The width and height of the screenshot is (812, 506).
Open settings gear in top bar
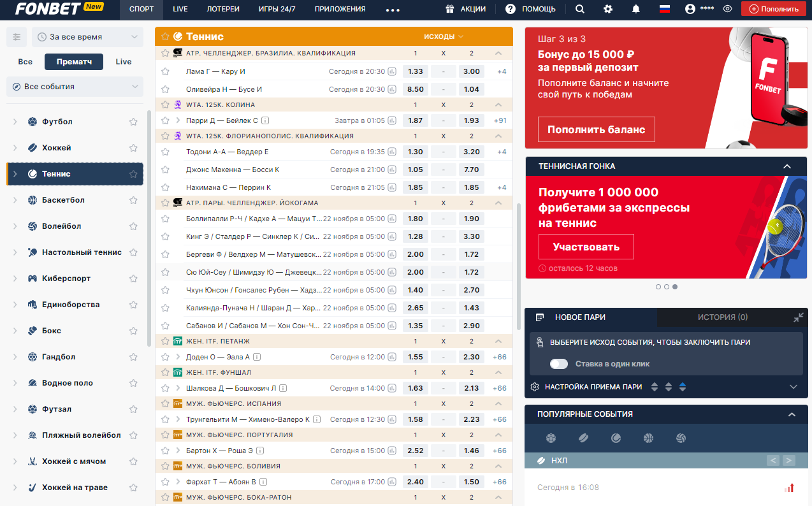point(608,9)
